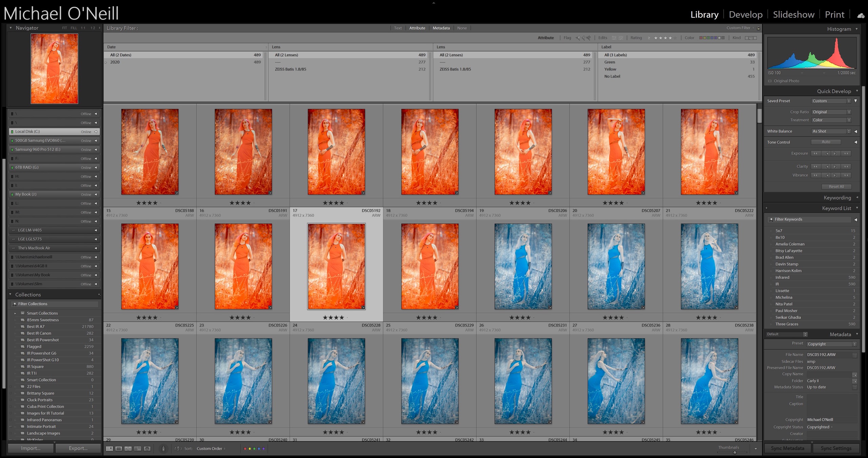
Task: Open People view icon in toolbar
Action: (147, 449)
